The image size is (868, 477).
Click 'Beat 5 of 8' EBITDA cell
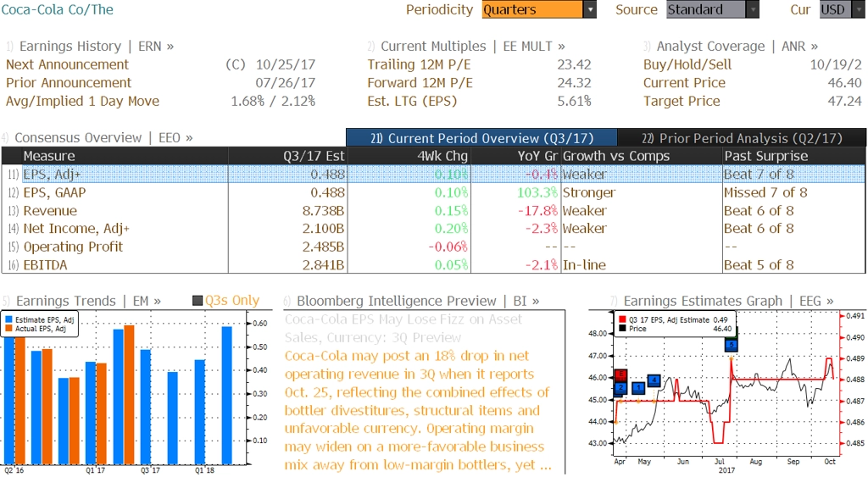pos(759,265)
